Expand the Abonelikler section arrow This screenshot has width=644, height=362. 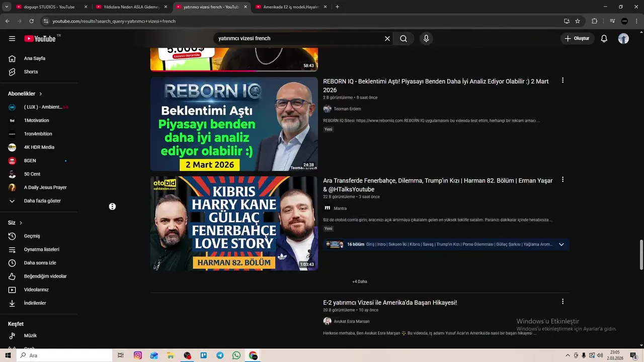(x=41, y=94)
